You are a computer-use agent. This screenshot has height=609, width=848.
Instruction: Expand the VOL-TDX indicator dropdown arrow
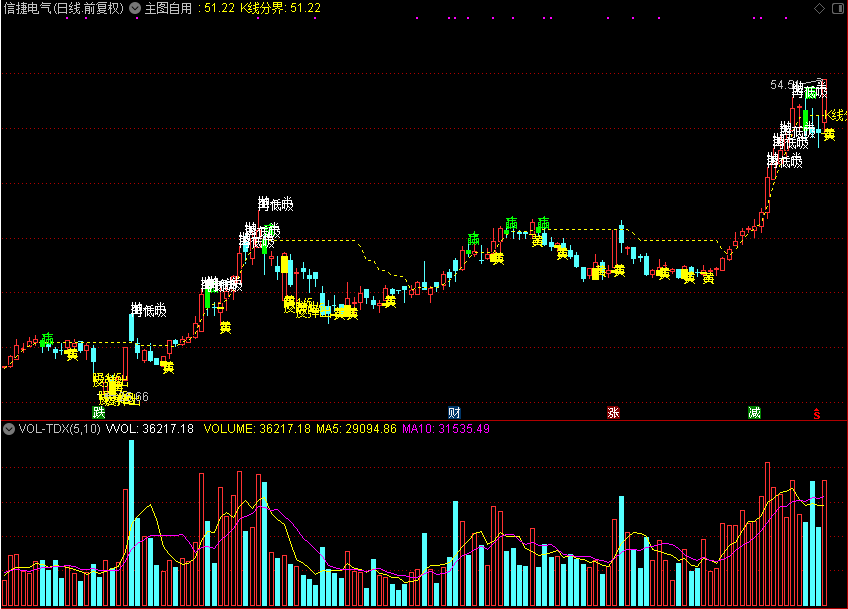click(9, 429)
